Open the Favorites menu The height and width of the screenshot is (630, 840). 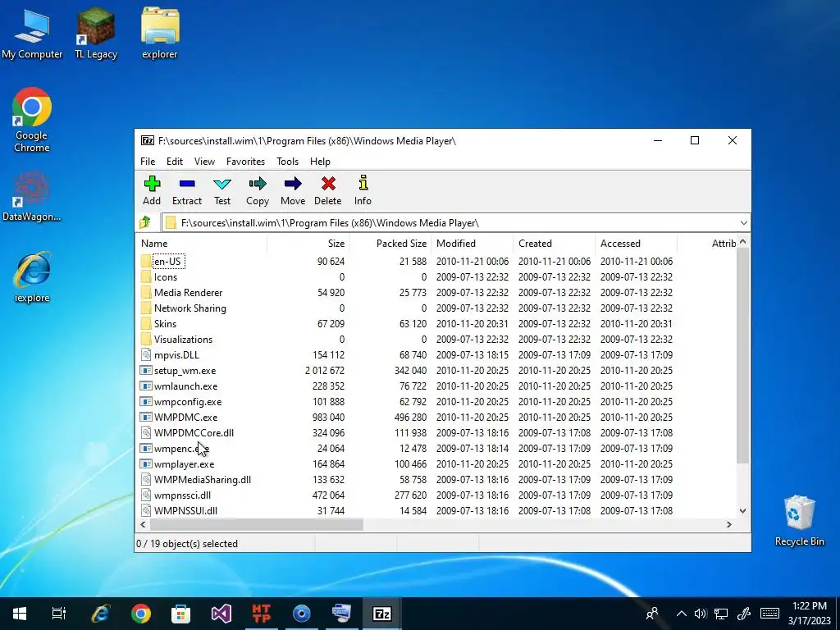tap(245, 162)
